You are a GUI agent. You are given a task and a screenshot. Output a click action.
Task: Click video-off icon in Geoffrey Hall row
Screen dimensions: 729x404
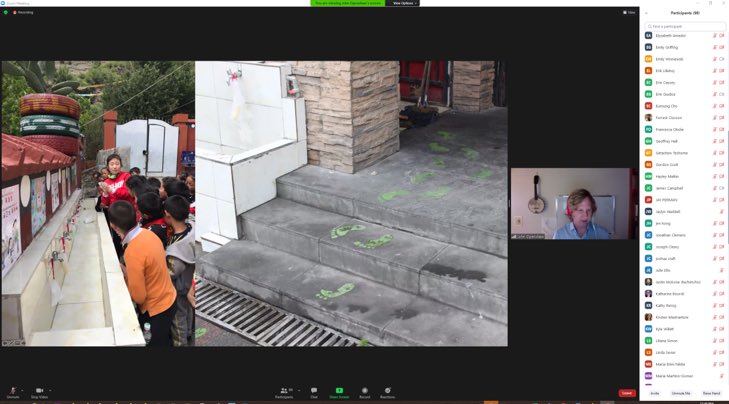(x=722, y=141)
